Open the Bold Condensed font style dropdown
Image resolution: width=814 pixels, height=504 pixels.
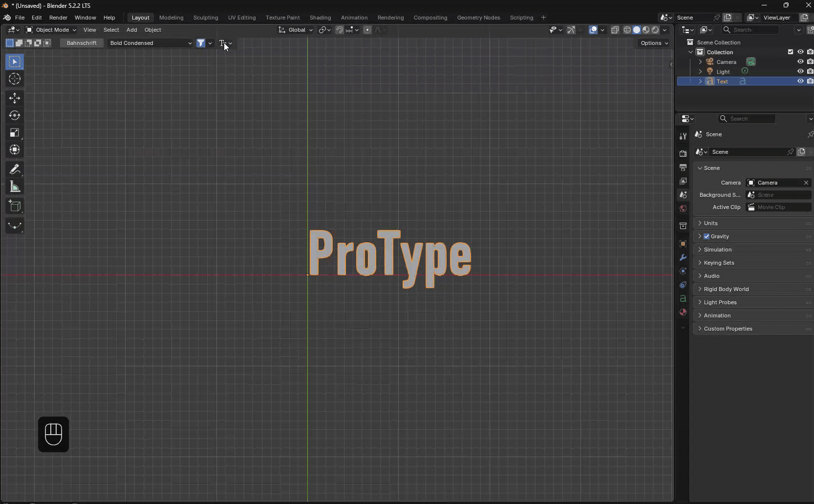pyautogui.click(x=150, y=43)
